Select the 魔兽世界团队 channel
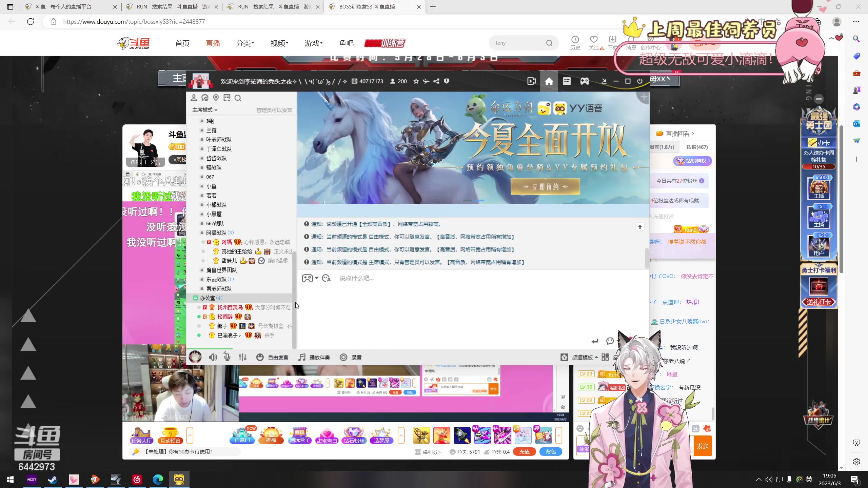 click(x=221, y=270)
